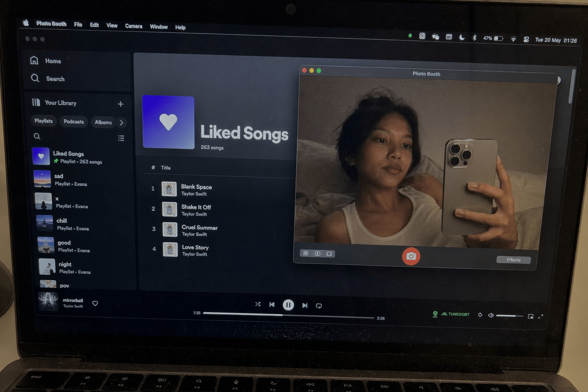Click the Search magnifier icon in sidebar
This screenshot has width=588, height=392.
[x=35, y=78]
